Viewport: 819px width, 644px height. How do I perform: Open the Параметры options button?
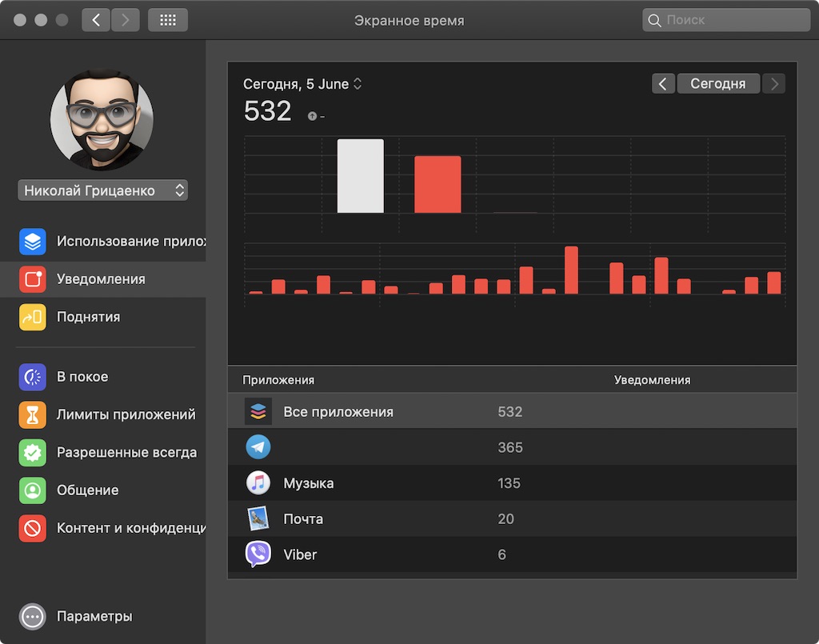click(32, 616)
